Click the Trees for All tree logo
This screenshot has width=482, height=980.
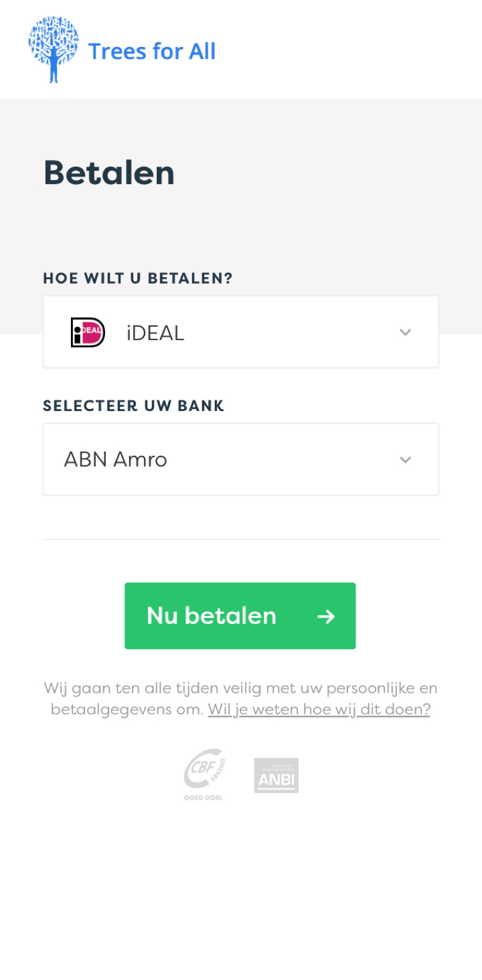coord(54,50)
